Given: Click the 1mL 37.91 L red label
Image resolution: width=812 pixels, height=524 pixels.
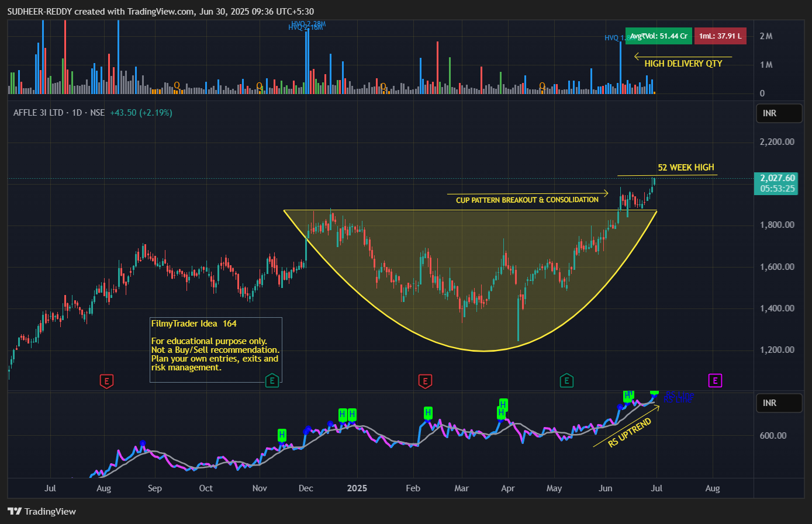Looking at the screenshot, I should (720, 36).
